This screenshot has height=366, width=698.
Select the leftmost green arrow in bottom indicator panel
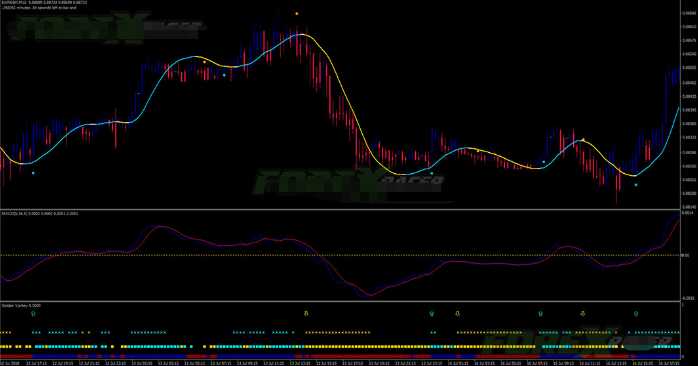[32, 314]
